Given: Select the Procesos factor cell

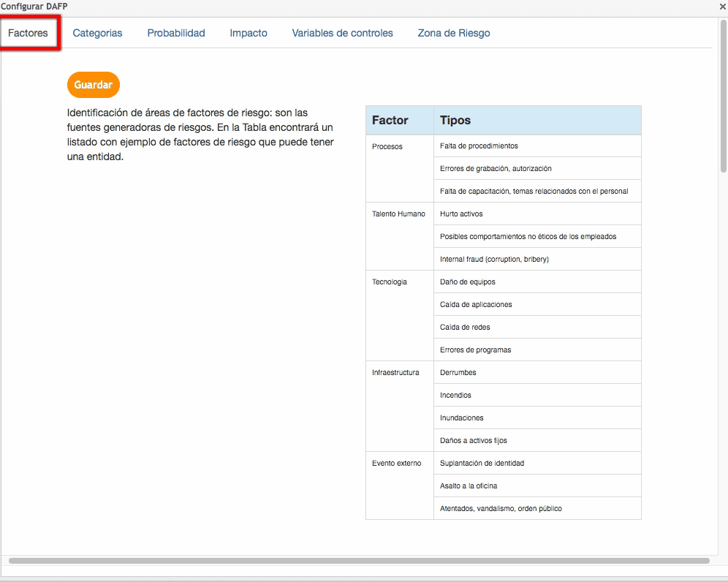Looking at the screenshot, I should point(387,146).
